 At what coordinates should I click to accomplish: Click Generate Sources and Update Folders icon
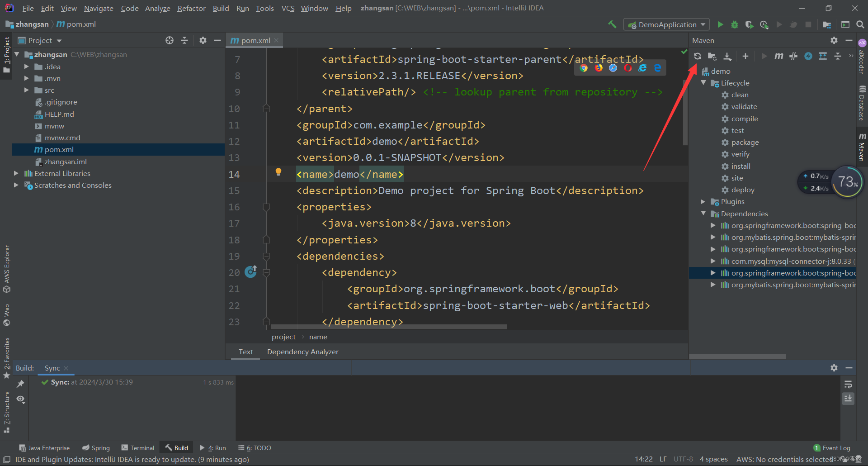click(712, 56)
